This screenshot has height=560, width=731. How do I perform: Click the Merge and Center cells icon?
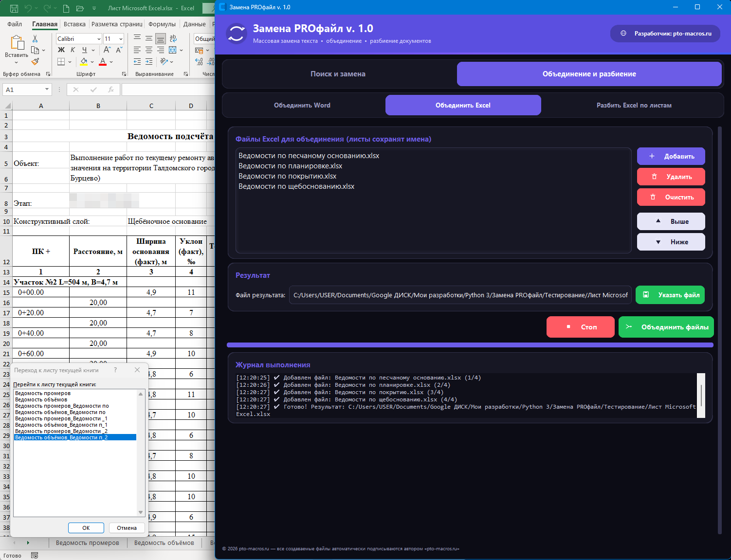pyautogui.click(x=173, y=50)
